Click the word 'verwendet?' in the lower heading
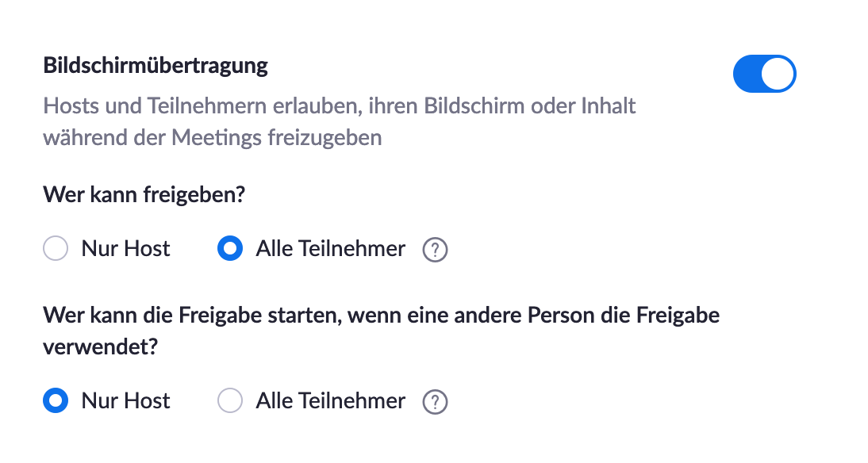 click(x=101, y=346)
